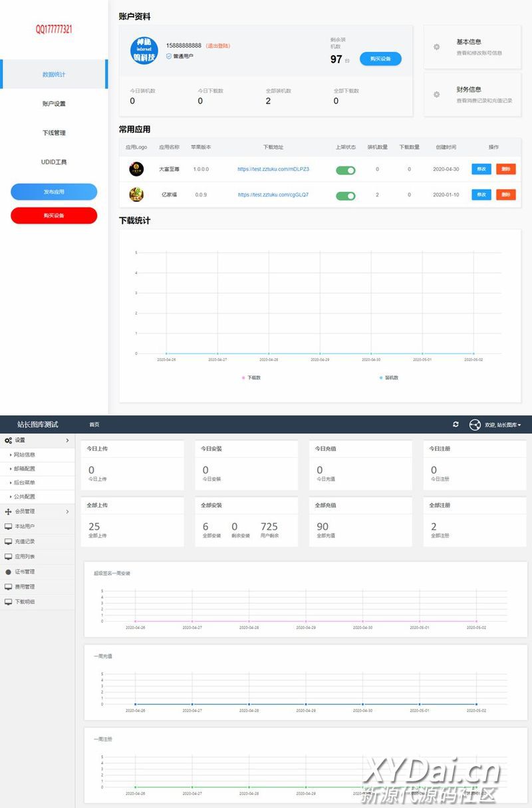The height and width of the screenshot is (808, 532).
Task: Click the red 购买设备 sidebar button
Action: point(54,216)
